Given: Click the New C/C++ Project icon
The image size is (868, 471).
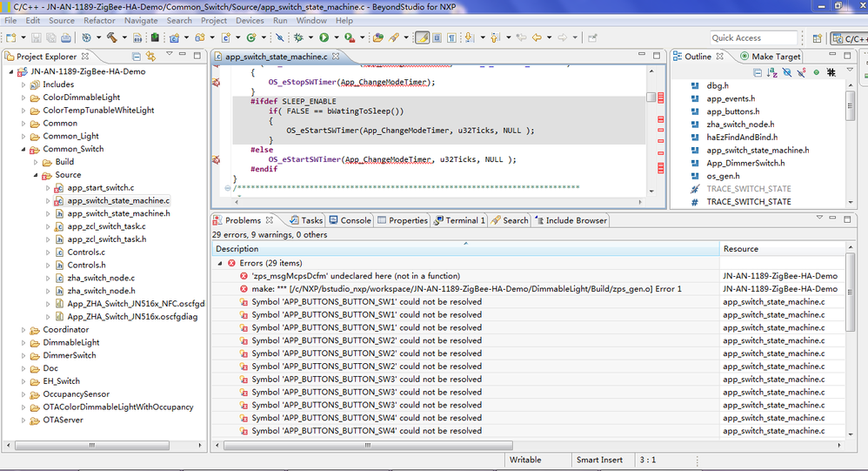Looking at the screenshot, I should point(174,37).
